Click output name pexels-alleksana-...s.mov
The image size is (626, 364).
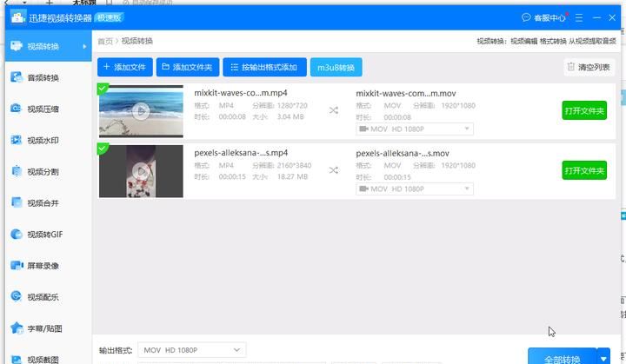click(403, 153)
